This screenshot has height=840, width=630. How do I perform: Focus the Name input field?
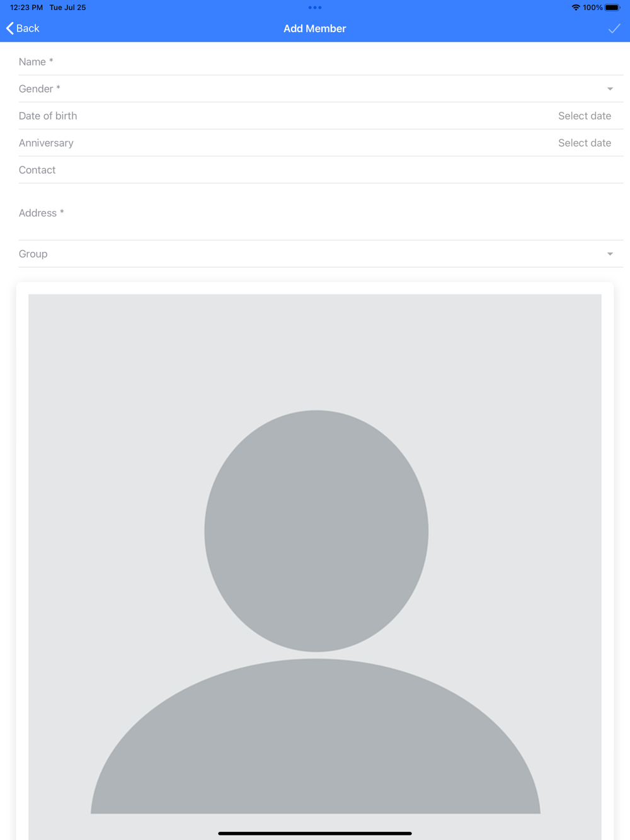pos(321,62)
